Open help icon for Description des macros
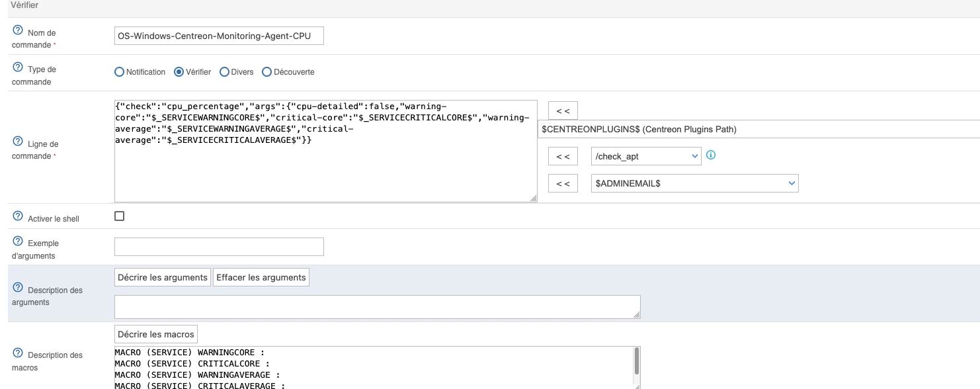The image size is (980, 389). pos(17,354)
